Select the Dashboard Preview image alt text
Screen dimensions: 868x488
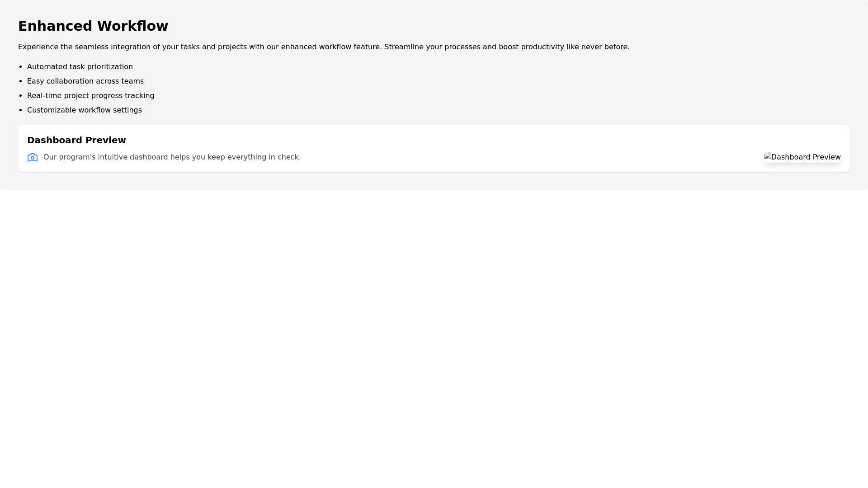click(806, 157)
